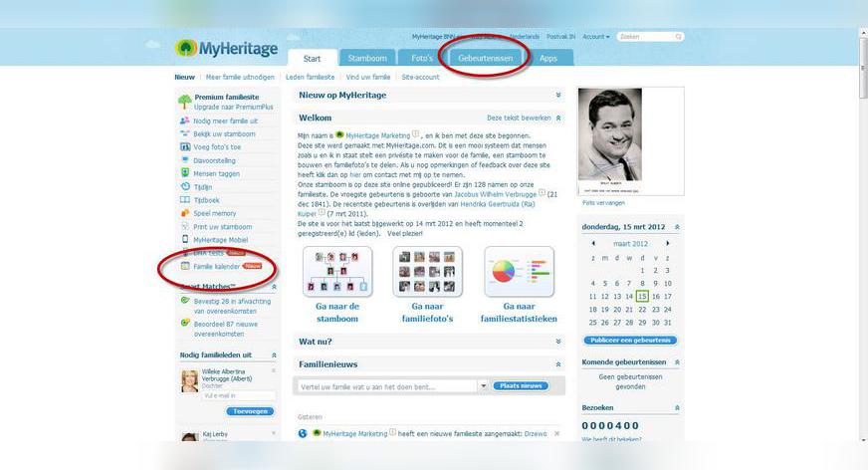Open the Familie kalender link

[x=216, y=266]
